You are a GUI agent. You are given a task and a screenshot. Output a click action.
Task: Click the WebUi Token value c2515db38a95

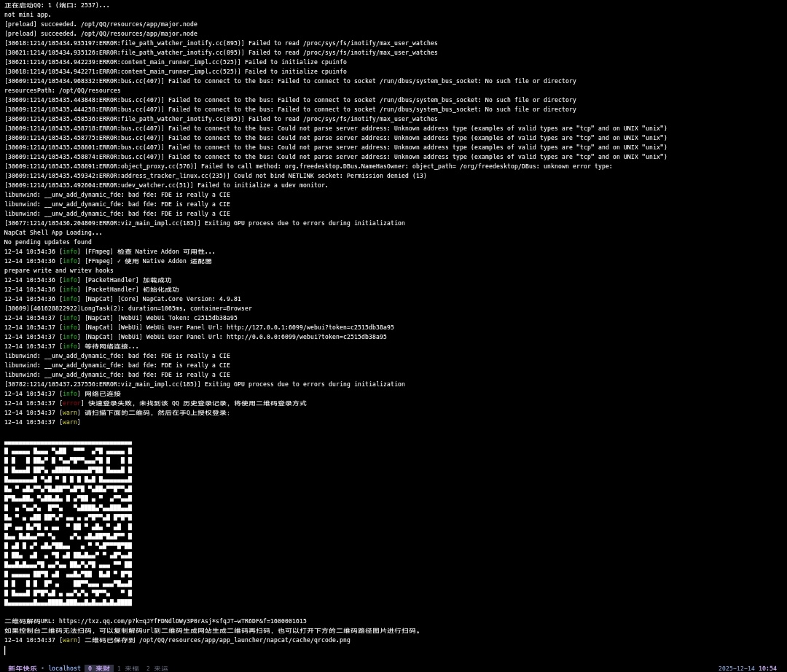215,319
